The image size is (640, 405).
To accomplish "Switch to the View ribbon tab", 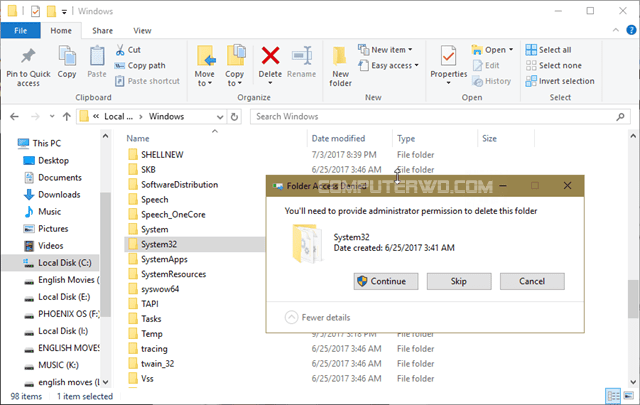I will [x=142, y=31].
